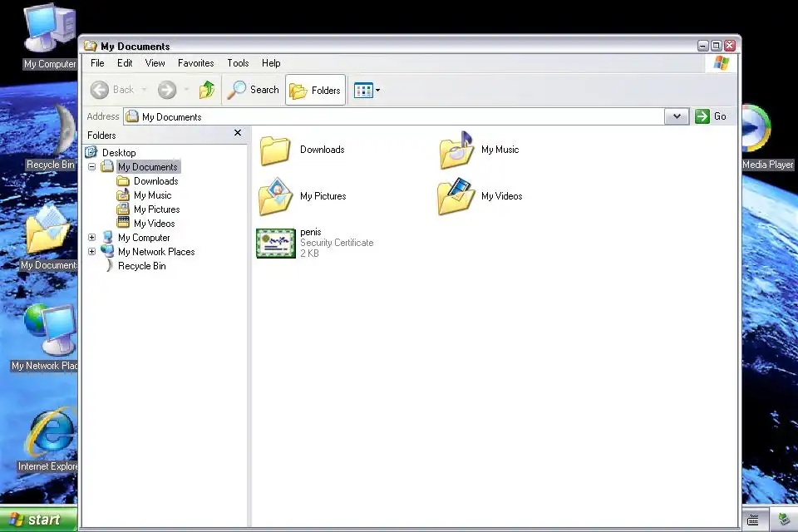Open the File menu

point(97,63)
